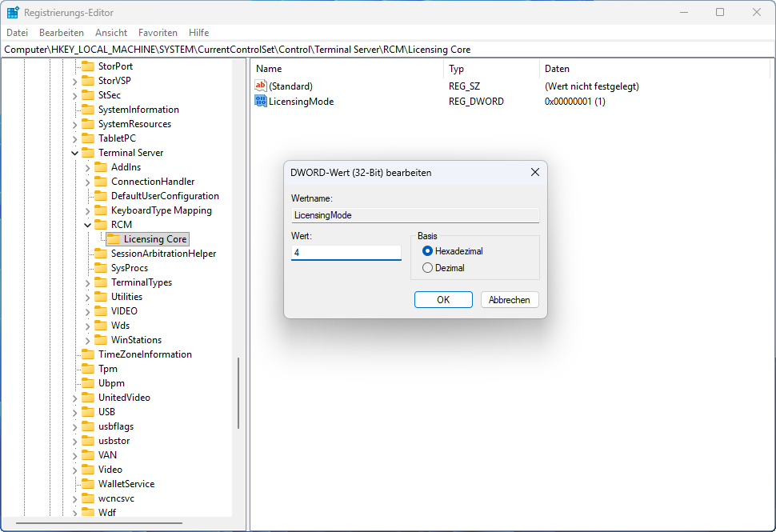
Task: Select the Hexadezimal base option
Action: tap(427, 251)
